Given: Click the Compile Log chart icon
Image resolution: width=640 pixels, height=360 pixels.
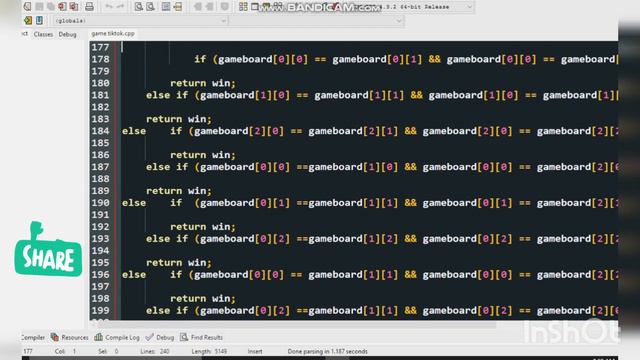Looking at the screenshot, I should point(98,337).
